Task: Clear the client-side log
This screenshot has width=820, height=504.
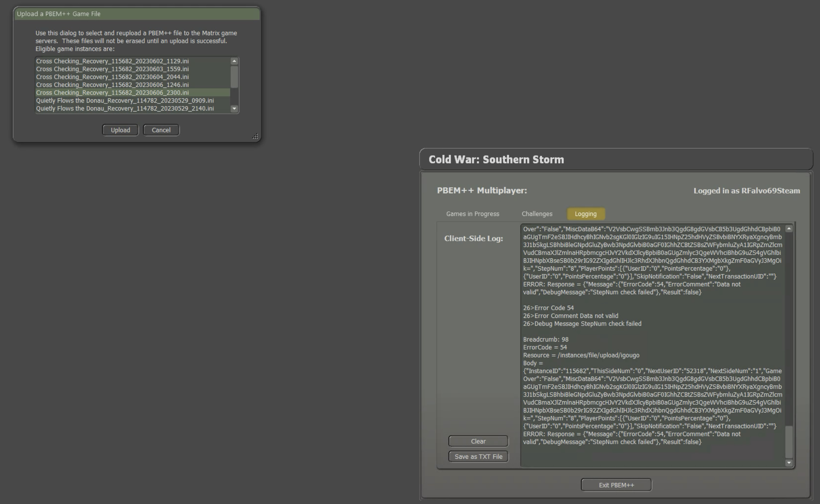Action: pos(478,441)
